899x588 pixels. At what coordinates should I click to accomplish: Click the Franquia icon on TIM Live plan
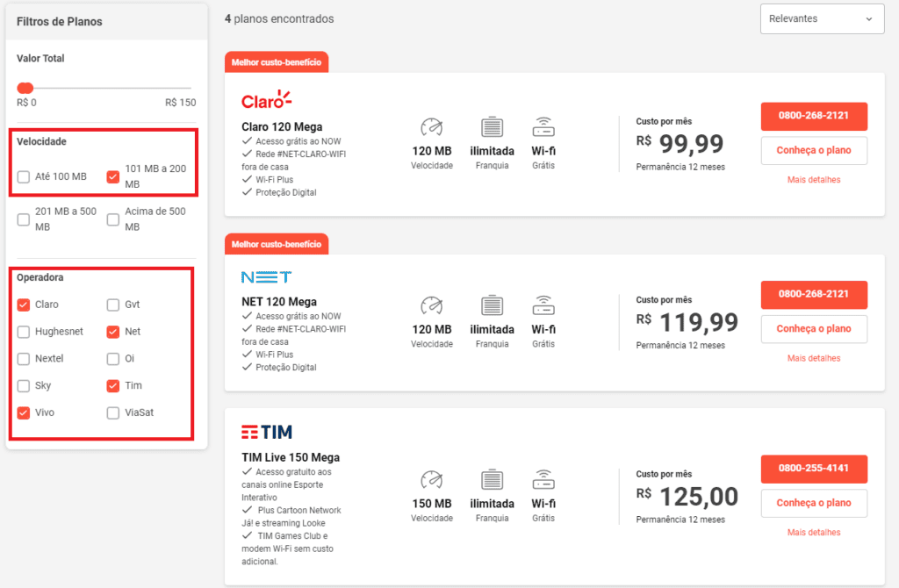tap(492, 479)
